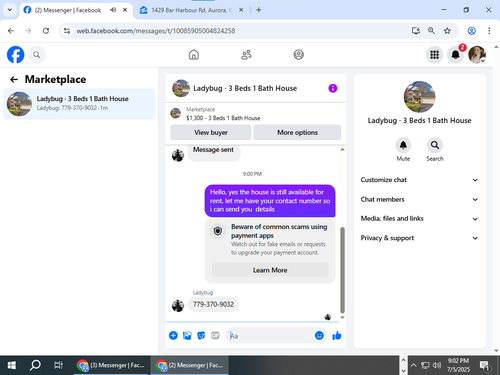
Task: Click the $1,300 - 3 Beds listing link
Action: (223, 118)
